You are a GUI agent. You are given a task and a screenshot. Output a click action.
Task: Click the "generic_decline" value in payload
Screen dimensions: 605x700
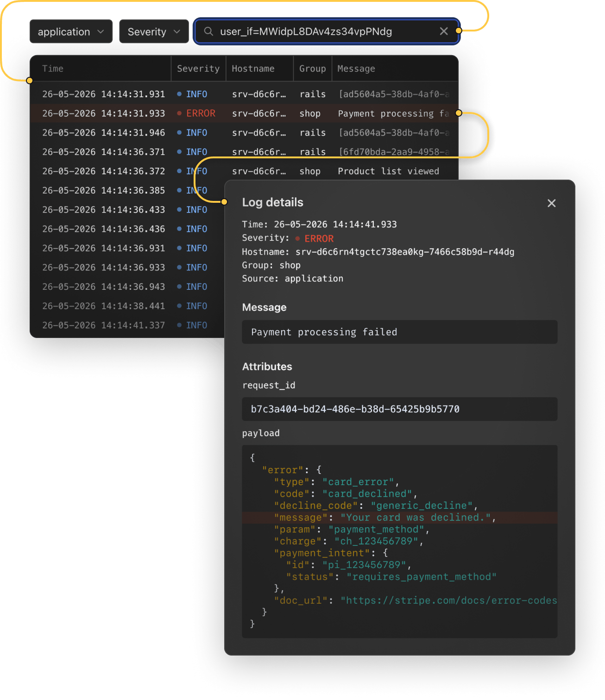422,506
